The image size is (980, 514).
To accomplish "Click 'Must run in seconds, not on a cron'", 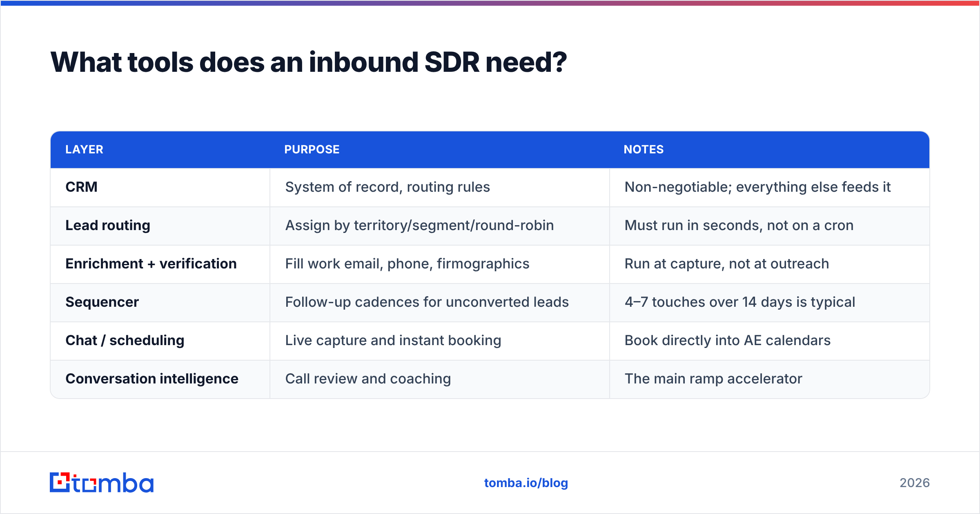I will (739, 225).
